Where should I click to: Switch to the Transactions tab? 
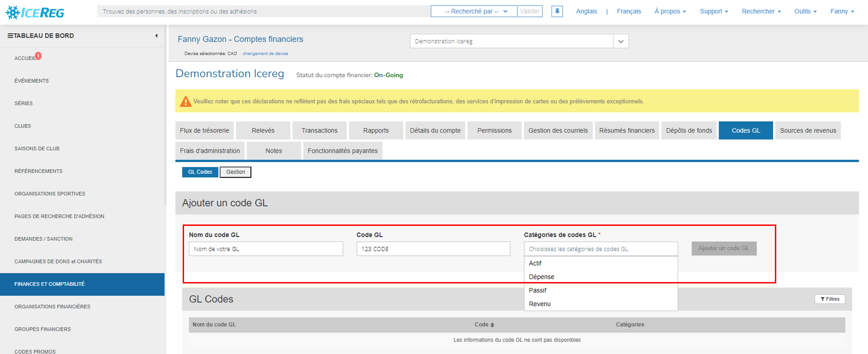click(319, 130)
